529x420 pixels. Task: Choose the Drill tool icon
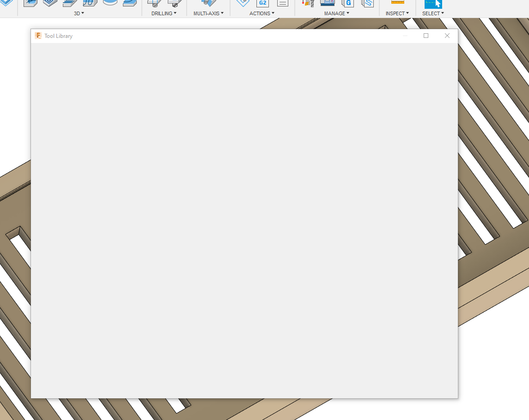click(154, 3)
